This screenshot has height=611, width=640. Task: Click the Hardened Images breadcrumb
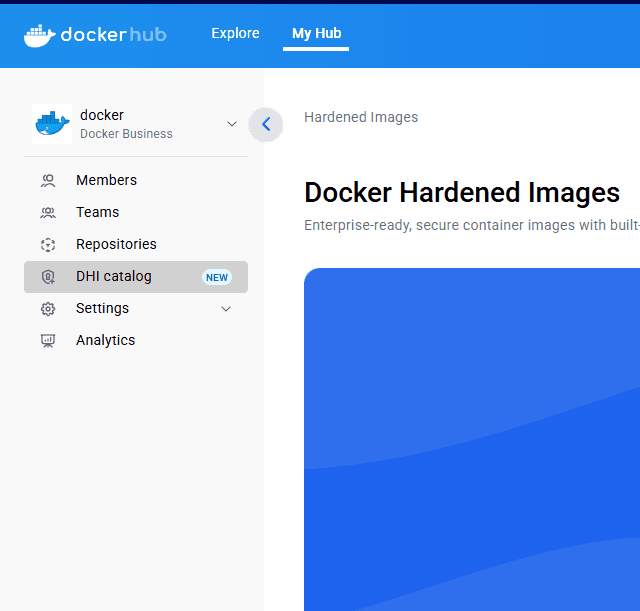[361, 118]
